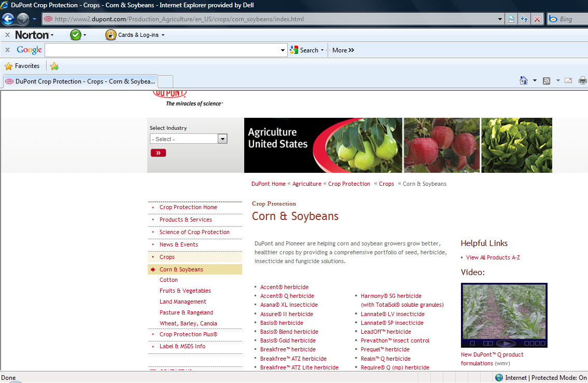Click the Print icon
The width and height of the screenshot is (588, 383).
[x=583, y=80]
